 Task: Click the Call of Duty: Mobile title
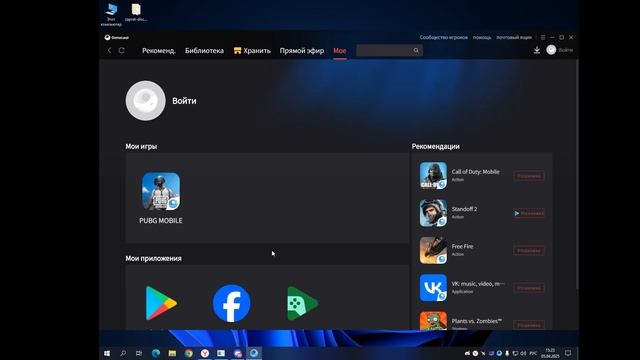476,172
